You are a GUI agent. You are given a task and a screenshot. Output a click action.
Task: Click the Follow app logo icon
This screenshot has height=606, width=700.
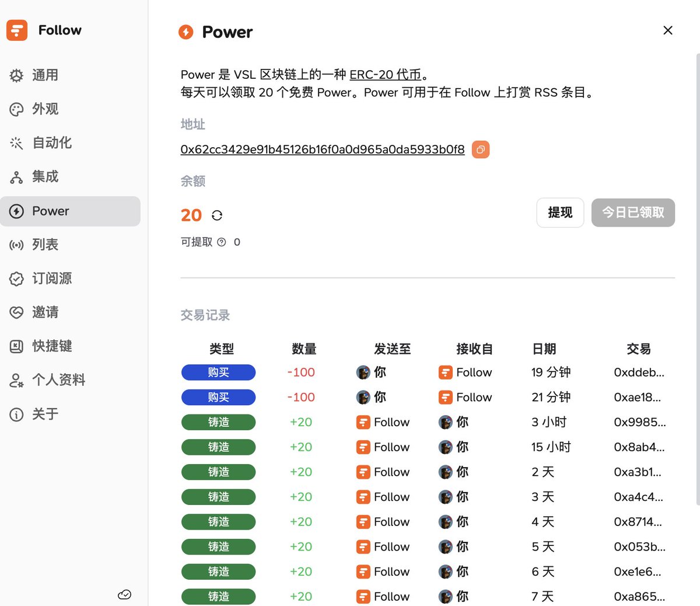pyautogui.click(x=17, y=30)
